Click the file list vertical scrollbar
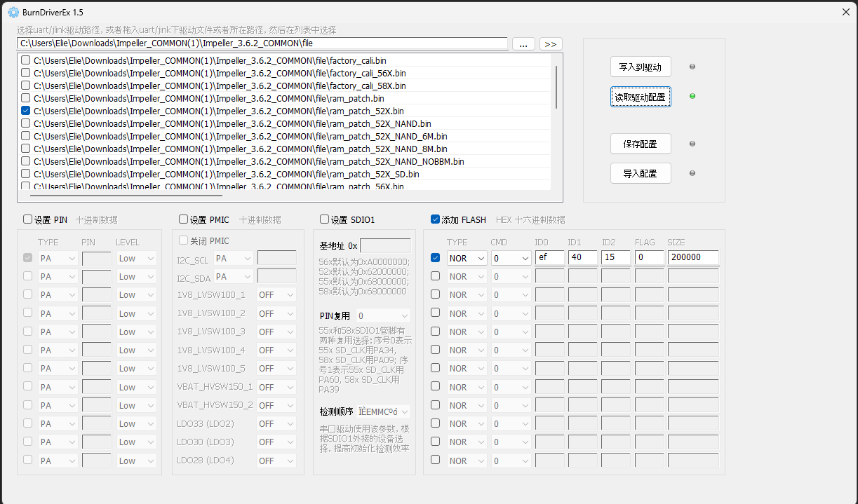Image resolution: width=858 pixels, height=504 pixels. pyautogui.click(x=556, y=87)
